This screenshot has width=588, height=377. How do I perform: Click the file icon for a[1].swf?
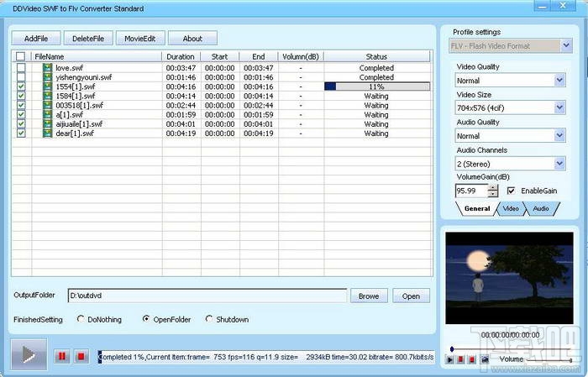[47, 115]
